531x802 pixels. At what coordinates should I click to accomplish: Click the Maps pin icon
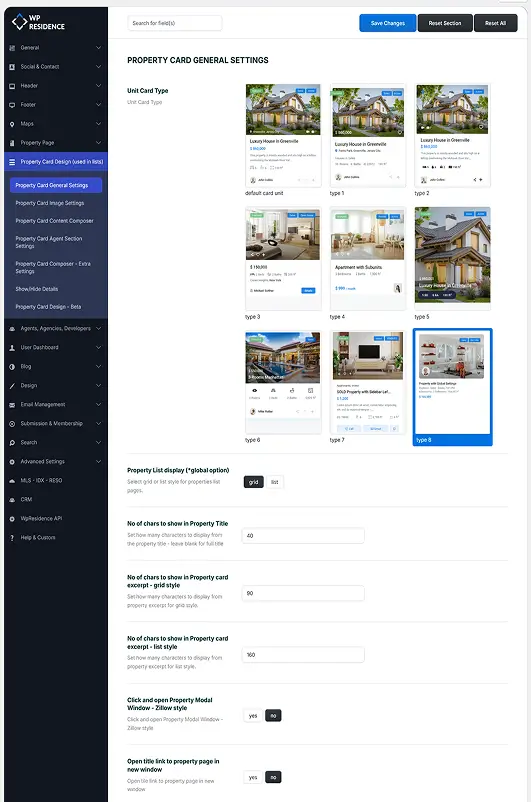pos(12,124)
